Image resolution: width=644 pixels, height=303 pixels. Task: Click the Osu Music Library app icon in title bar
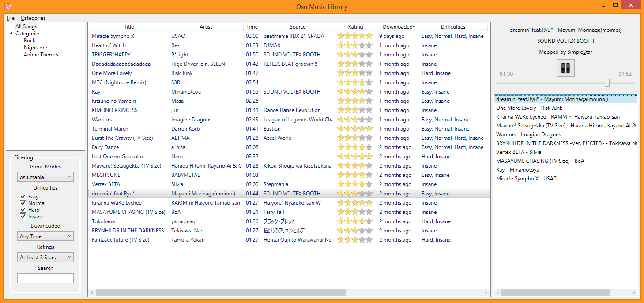[8, 7]
